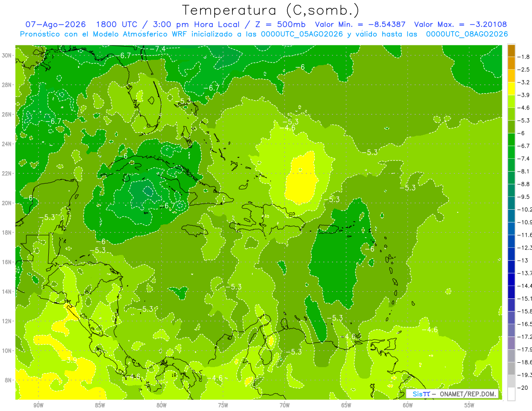Viewport: 532px width, 411px height.
Task: Click the 70W longitude axis label
Action: pos(285,405)
